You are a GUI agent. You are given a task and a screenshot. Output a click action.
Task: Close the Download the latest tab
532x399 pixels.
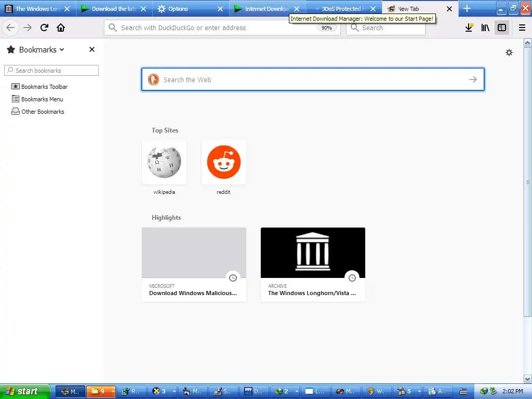click(143, 9)
